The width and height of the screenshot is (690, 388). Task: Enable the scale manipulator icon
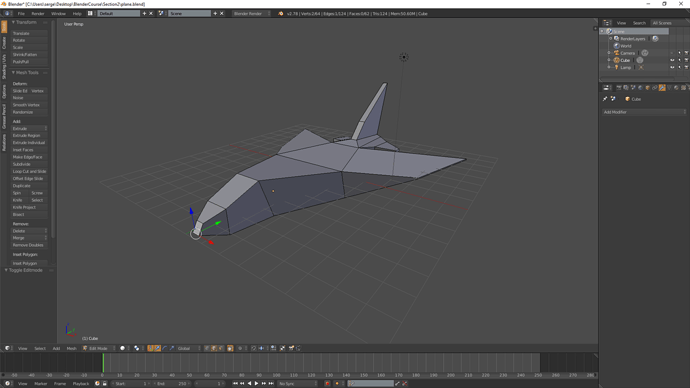point(172,348)
